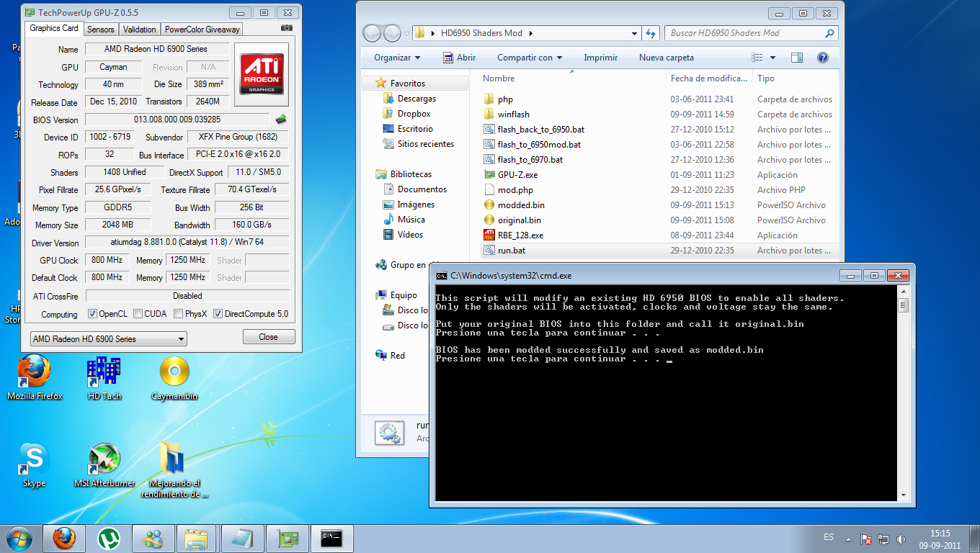Image resolution: width=980 pixels, height=553 pixels.
Task: Open the Música library in sidebar
Action: pyautogui.click(x=411, y=220)
